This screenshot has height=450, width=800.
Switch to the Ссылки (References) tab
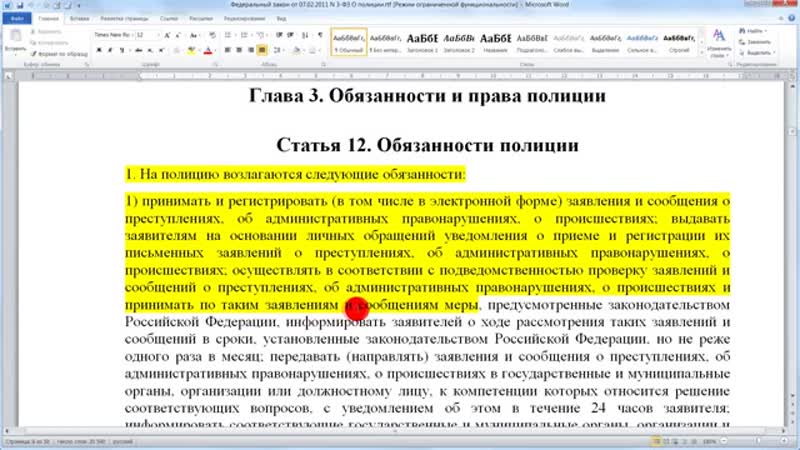click(169, 19)
